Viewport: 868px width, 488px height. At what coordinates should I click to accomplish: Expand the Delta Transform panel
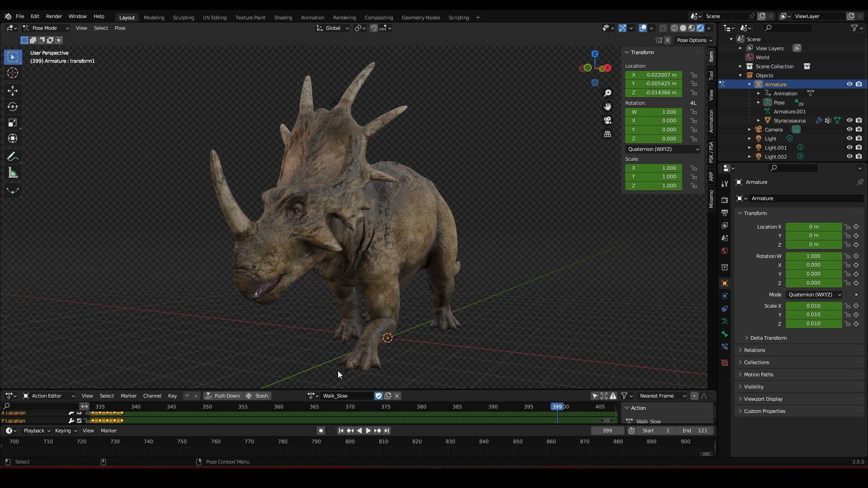click(768, 338)
